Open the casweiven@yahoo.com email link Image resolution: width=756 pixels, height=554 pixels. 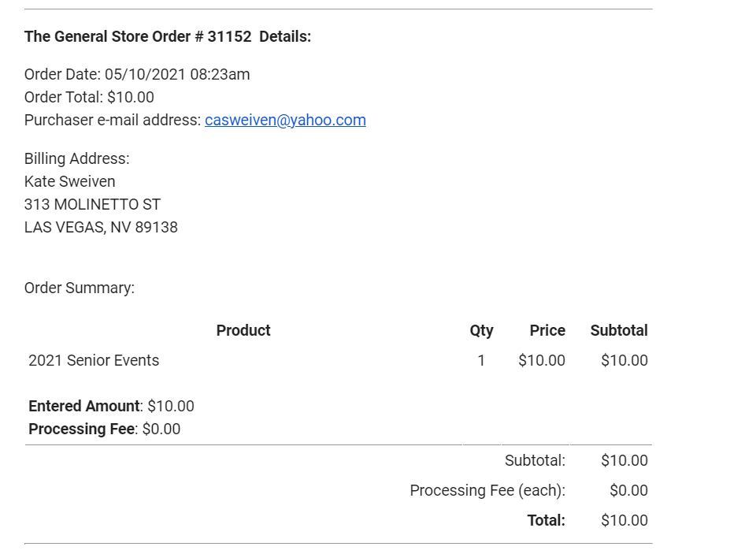click(285, 121)
